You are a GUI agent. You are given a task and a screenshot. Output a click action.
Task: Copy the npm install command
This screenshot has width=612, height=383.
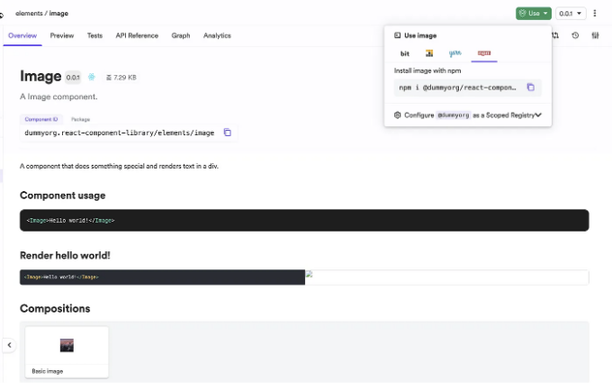pyautogui.click(x=530, y=87)
